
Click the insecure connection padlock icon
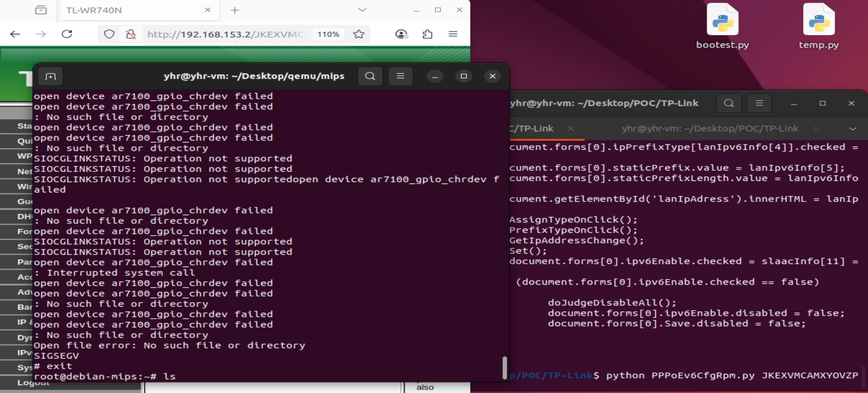(x=131, y=34)
